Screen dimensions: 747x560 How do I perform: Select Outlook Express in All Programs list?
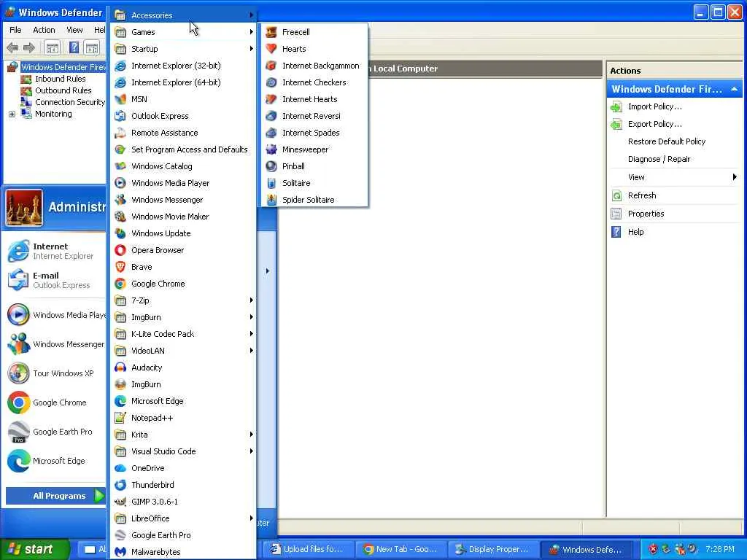click(184, 116)
